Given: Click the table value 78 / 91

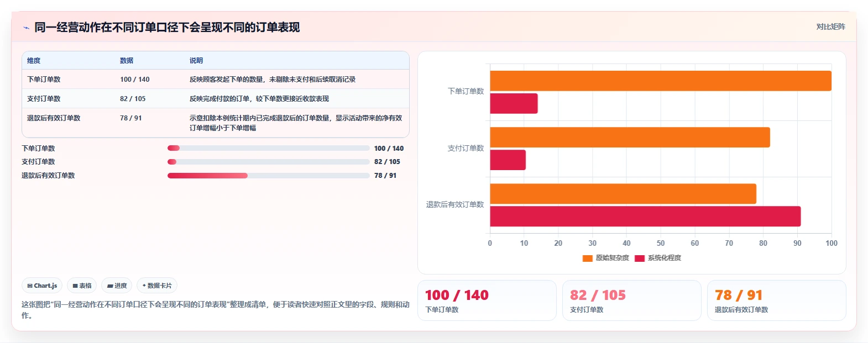Looking at the screenshot, I should click(131, 118).
